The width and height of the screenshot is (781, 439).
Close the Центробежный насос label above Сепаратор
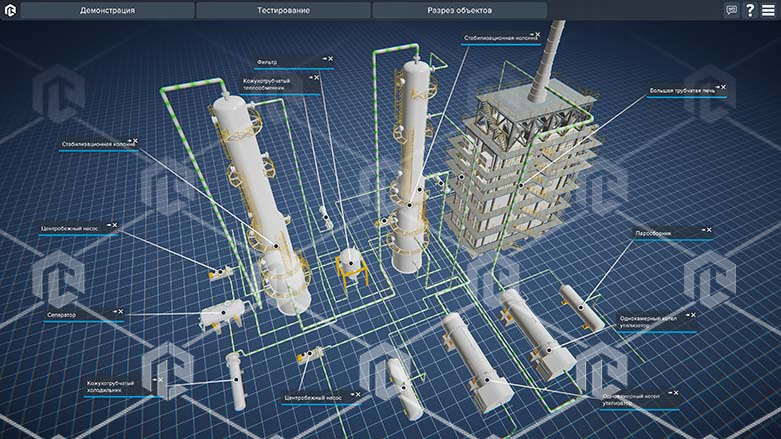point(115,225)
